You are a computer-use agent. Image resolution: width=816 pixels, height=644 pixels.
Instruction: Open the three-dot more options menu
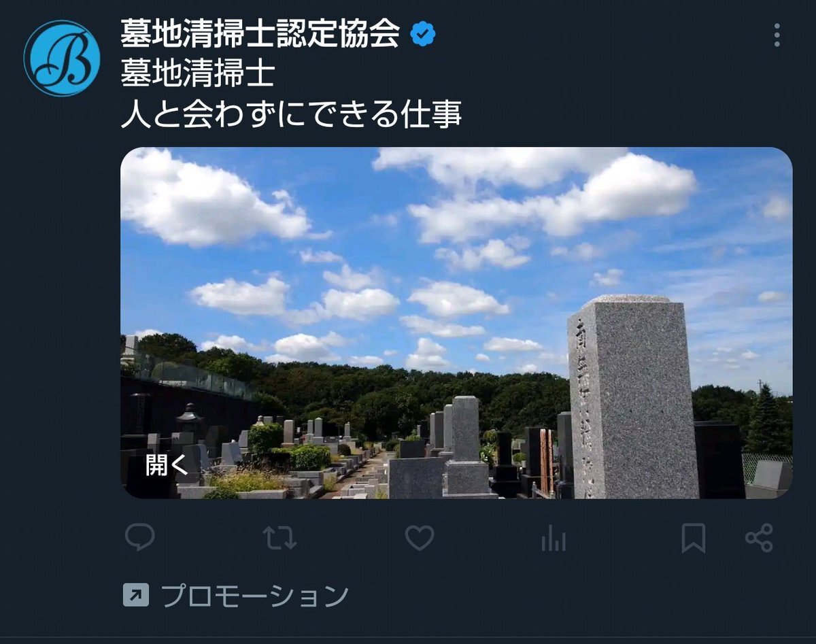click(777, 35)
